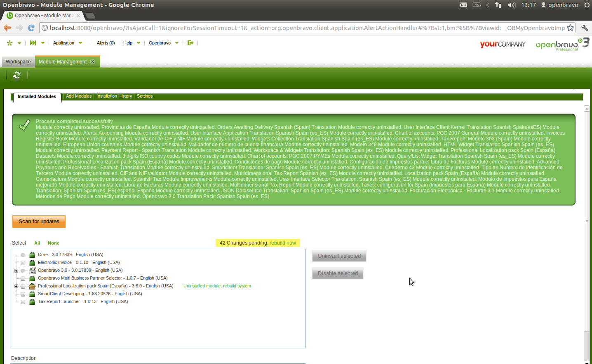Screen dimensions: 592x364
Task: Click the Core - 3.0.17839 module row text
Action: [x=70, y=255]
